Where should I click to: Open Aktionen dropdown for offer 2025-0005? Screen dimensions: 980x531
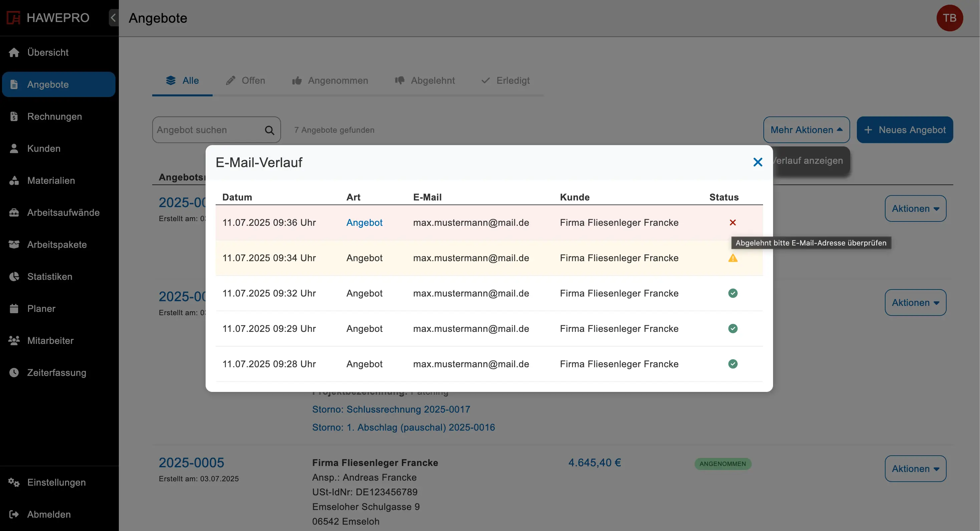click(x=915, y=469)
